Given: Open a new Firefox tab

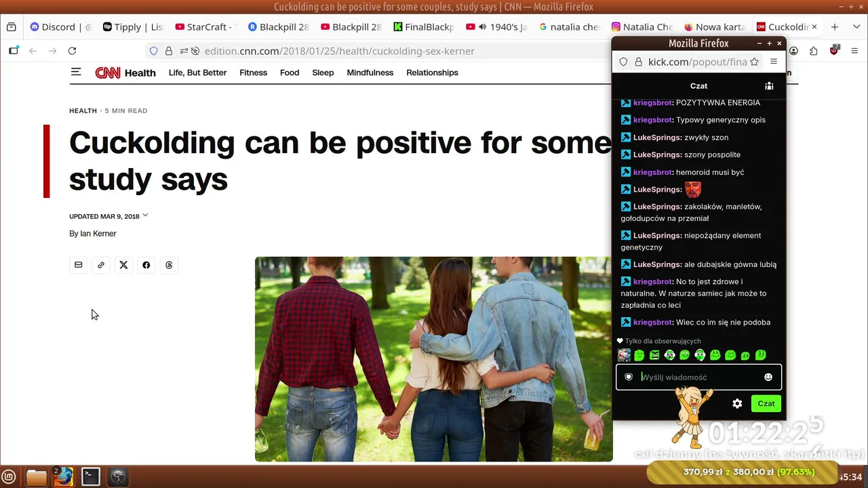Looking at the screenshot, I should click(835, 27).
